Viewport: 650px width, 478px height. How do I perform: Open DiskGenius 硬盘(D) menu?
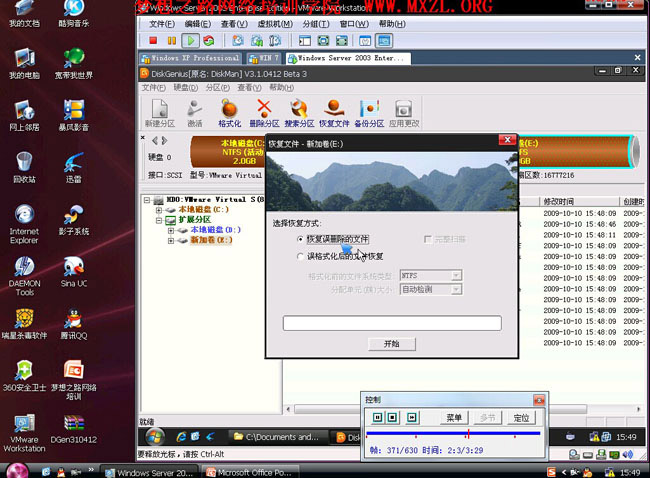[x=186, y=87]
